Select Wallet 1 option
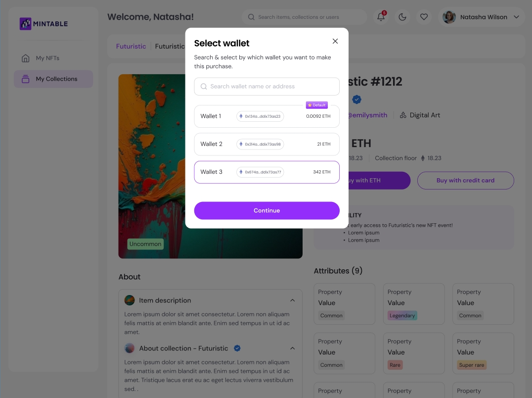The width and height of the screenshot is (532, 398). pyautogui.click(x=266, y=116)
